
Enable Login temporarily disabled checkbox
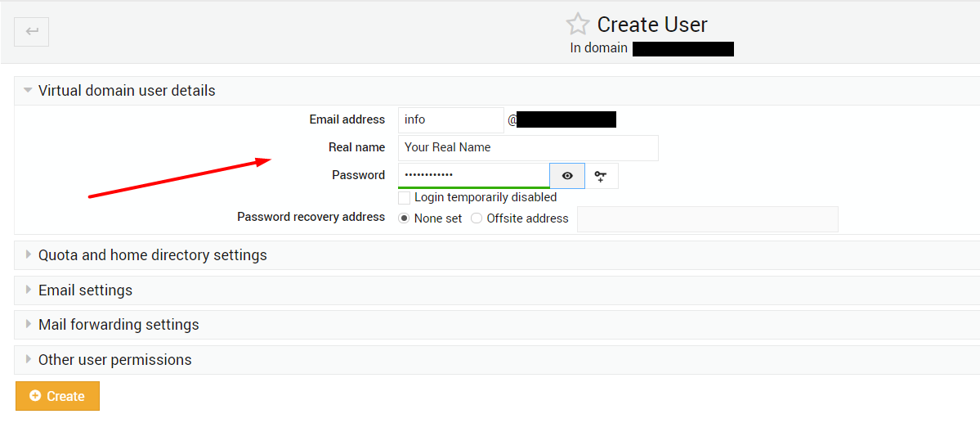[x=405, y=198]
